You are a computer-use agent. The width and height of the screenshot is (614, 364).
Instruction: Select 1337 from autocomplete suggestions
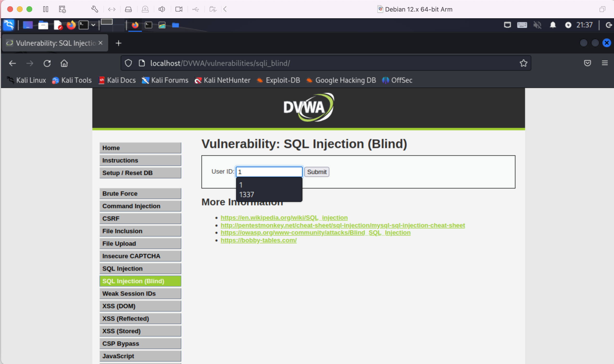[269, 195]
